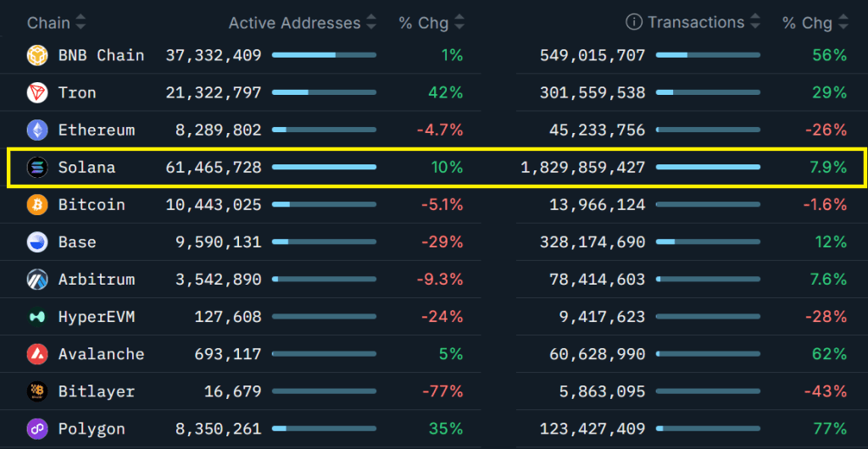Click the Polygon purple icon
868x449 pixels.
point(37,429)
